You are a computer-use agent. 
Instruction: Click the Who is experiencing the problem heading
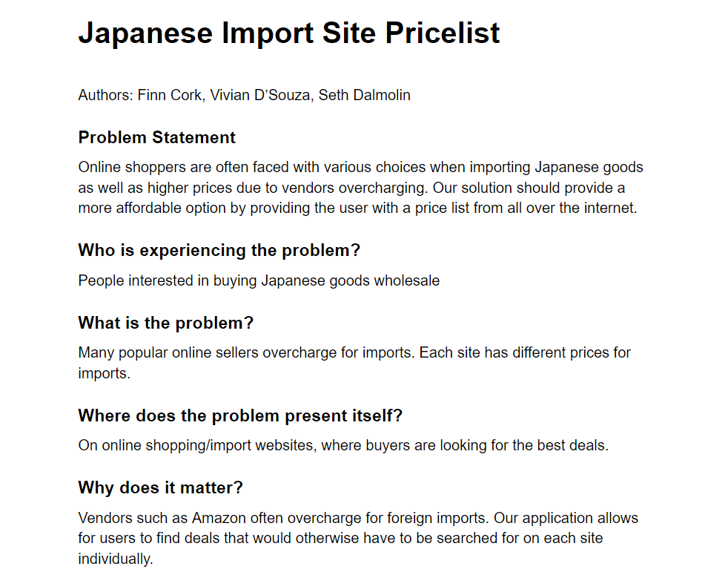click(219, 251)
